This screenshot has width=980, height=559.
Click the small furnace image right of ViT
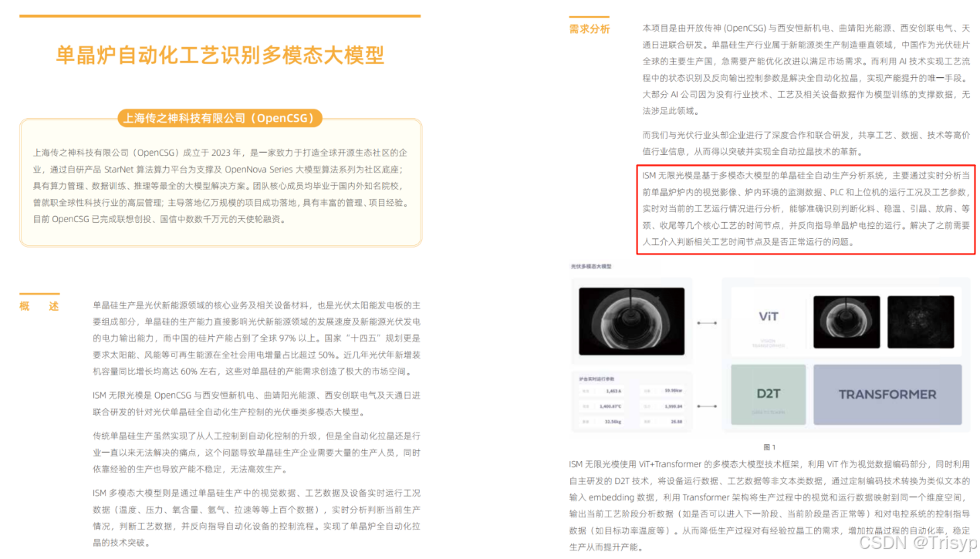point(847,322)
